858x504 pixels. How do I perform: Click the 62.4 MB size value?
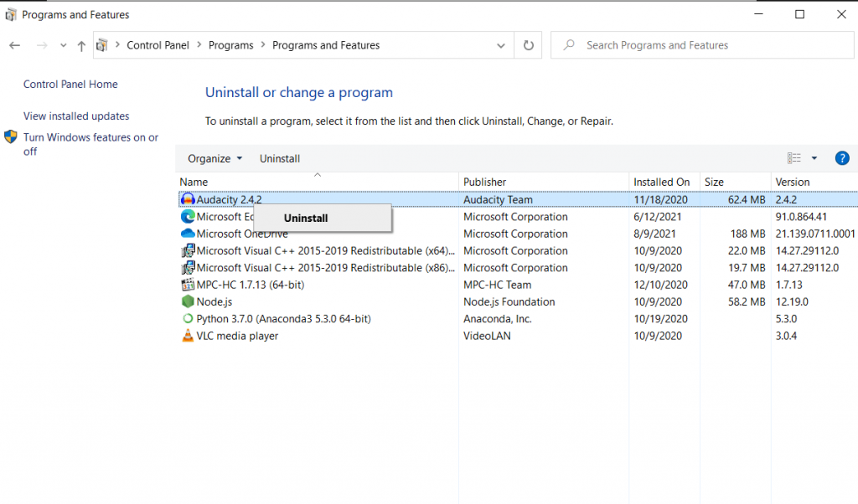[x=747, y=199]
